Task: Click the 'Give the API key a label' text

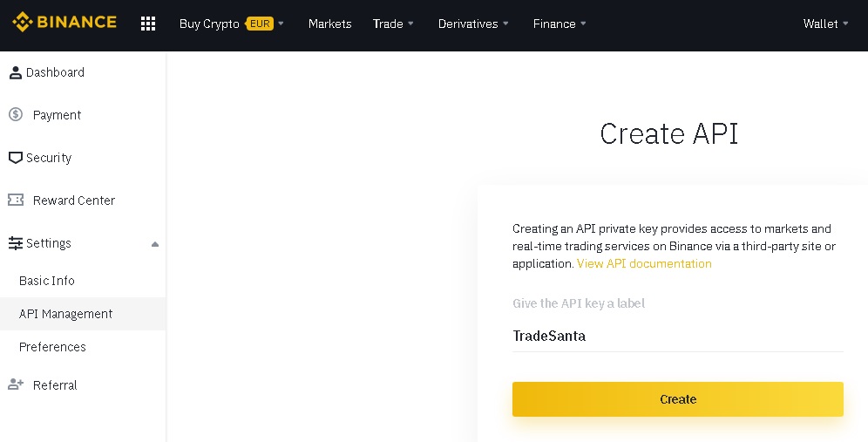Action: coord(579,303)
